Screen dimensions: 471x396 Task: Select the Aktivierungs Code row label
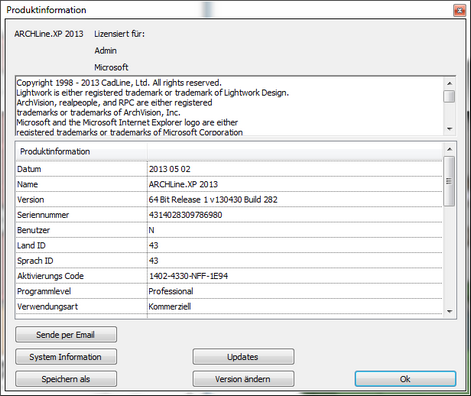tap(50, 276)
